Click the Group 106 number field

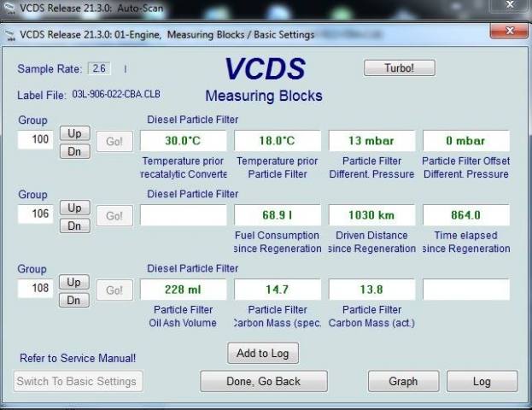pos(35,214)
